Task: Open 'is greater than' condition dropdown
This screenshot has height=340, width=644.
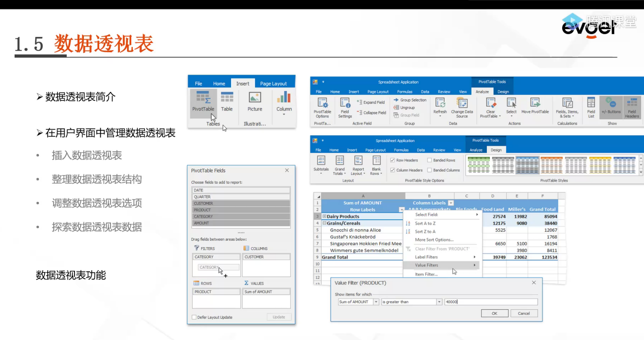Action: click(x=439, y=302)
